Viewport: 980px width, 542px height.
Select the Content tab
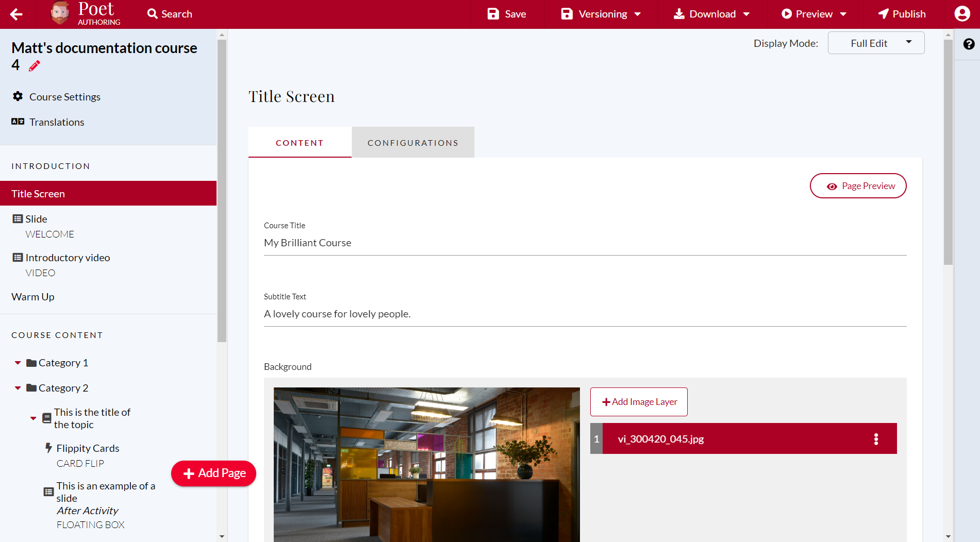click(x=300, y=143)
